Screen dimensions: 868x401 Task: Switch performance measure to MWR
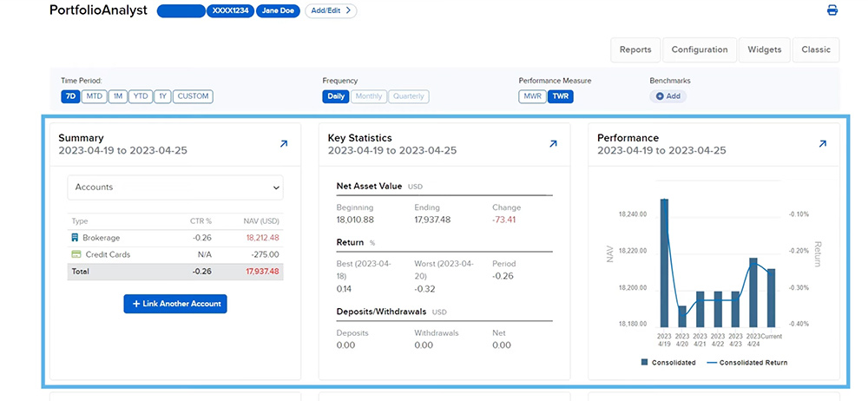[x=533, y=96]
